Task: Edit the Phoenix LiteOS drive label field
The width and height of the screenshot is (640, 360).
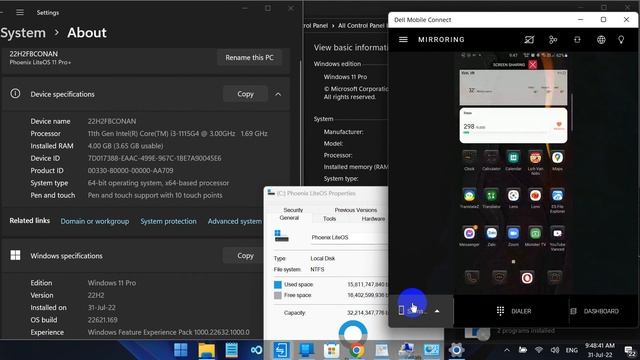Action: tap(349, 238)
